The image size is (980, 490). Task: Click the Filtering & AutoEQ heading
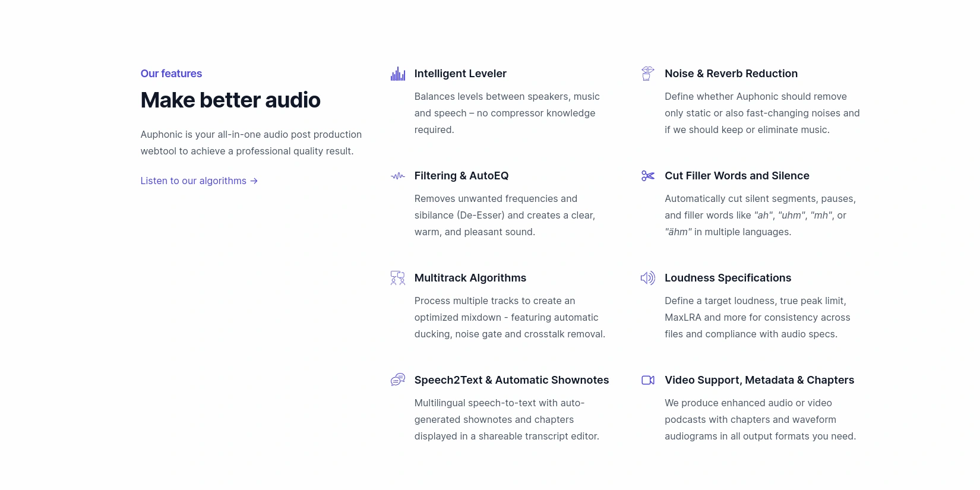pos(461,176)
